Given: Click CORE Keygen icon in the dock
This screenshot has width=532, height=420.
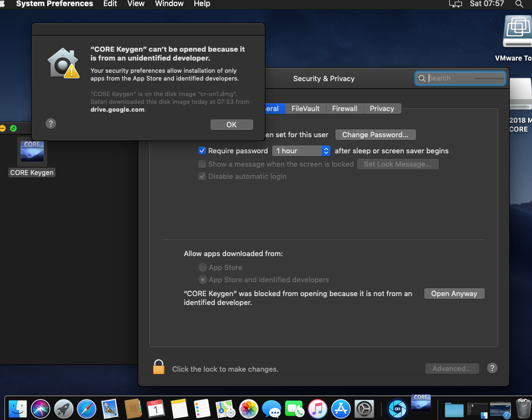Looking at the screenshot, I should pos(421,403).
